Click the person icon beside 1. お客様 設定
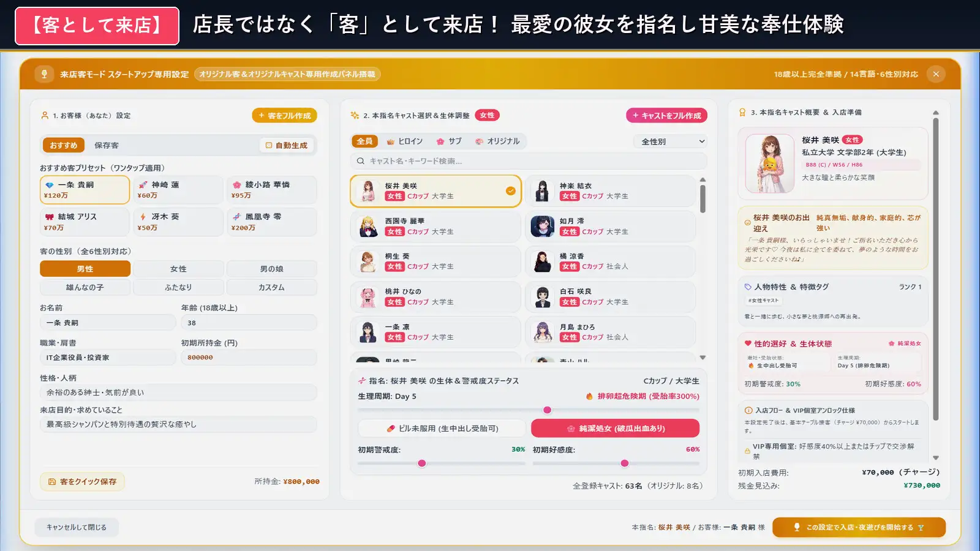This screenshot has height=551, width=980. (x=45, y=115)
